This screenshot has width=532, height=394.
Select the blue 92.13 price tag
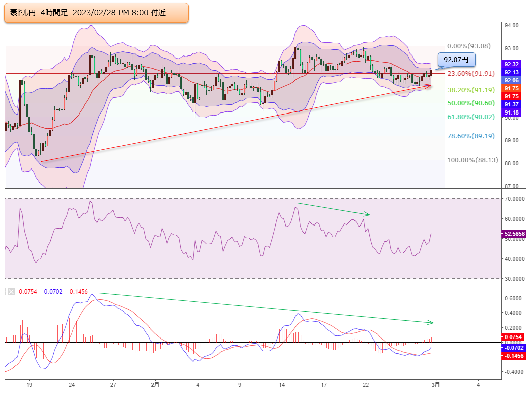(x=511, y=72)
